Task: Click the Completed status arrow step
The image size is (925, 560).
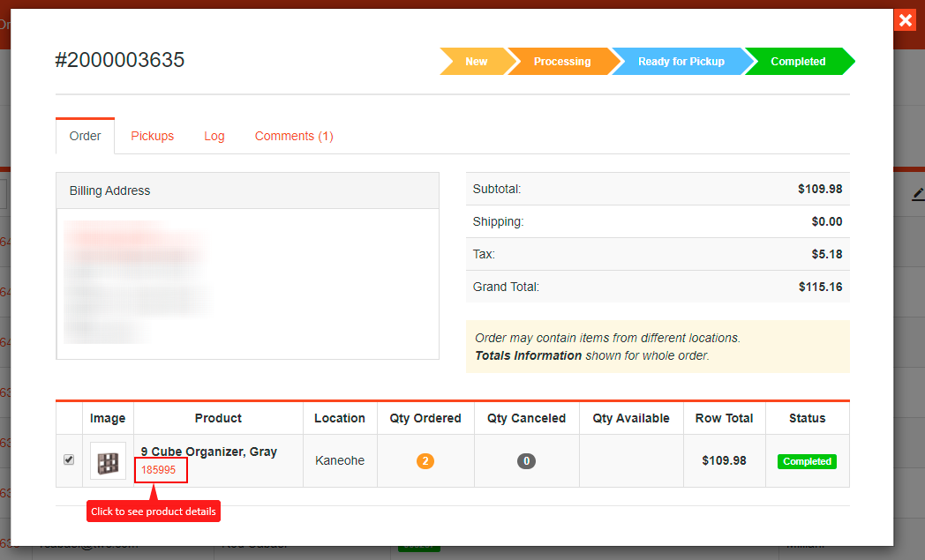Action: [x=798, y=62]
